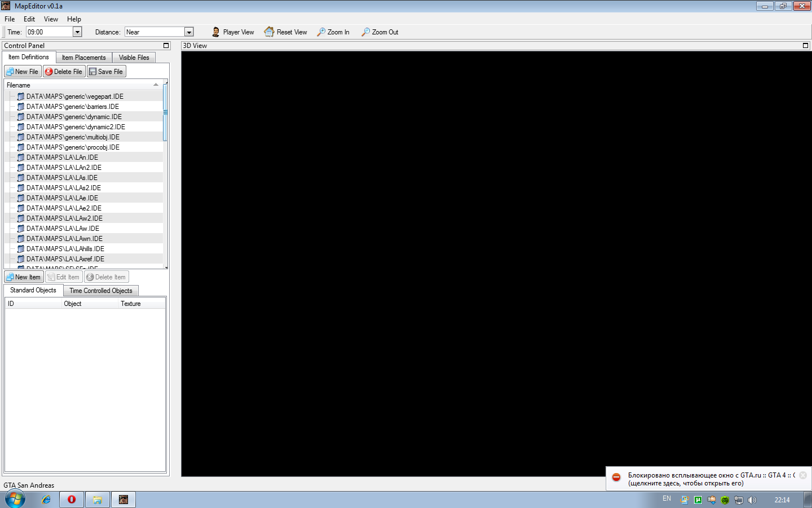The height and width of the screenshot is (508, 812).
Task: Click the Reset View house icon
Action: (x=269, y=32)
